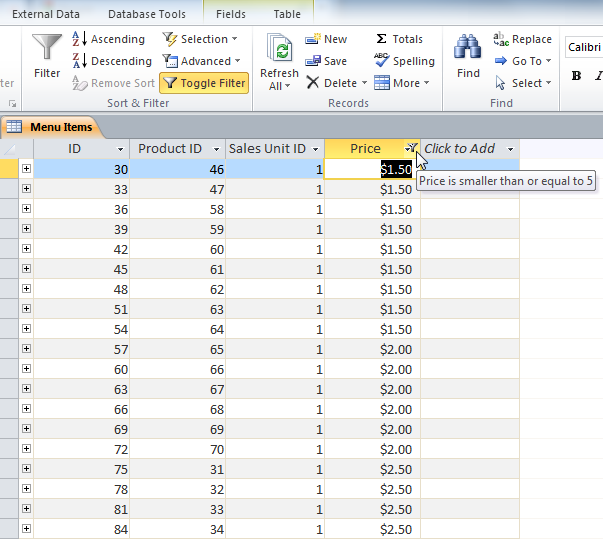The width and height of the screenshot is (603, 539).
Task: Expand subdatasheet for record ID 78
Action: (26, 488)
